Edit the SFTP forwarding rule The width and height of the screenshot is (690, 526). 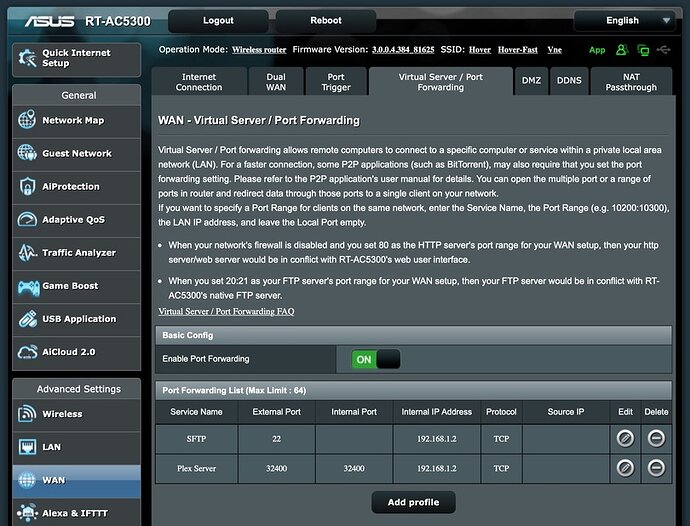(625, 438)
